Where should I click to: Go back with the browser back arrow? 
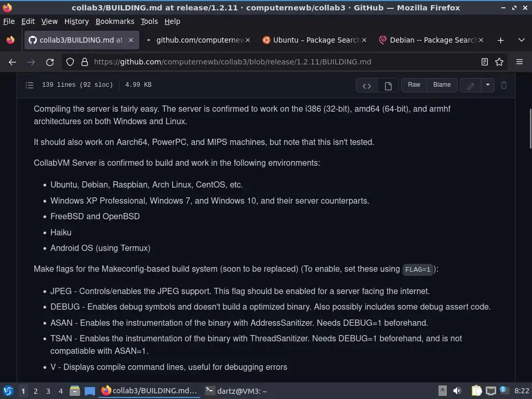(12, 62)
